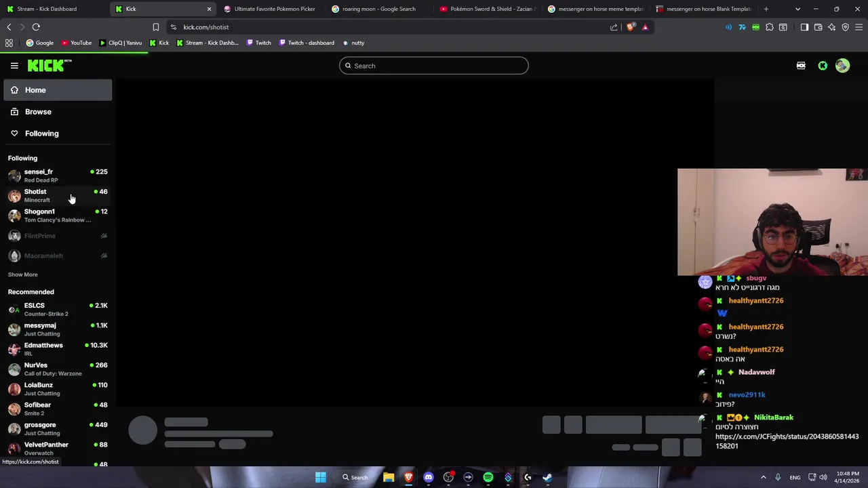The width and height of the screenshot is (868, 488).
Task: Bookmark this page icon
Action: 156,27
